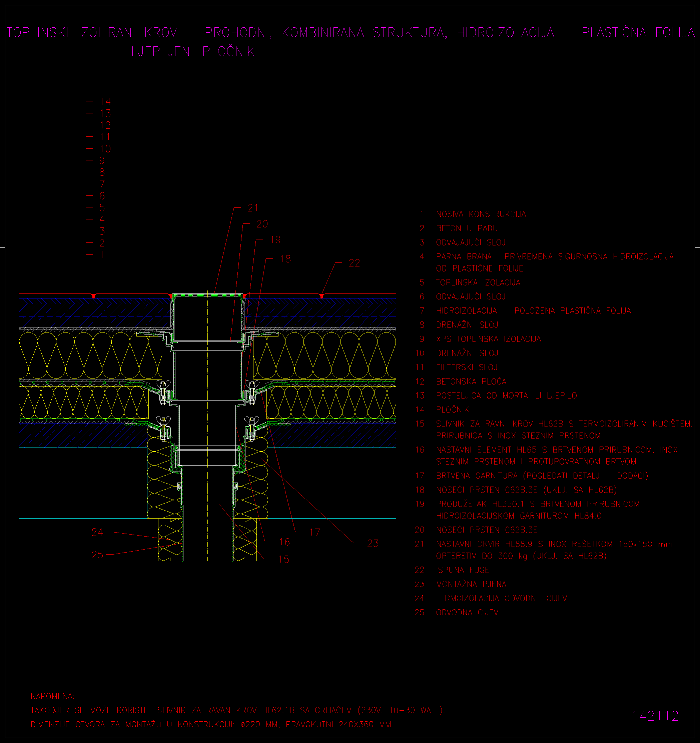The width and height of the screenshot is (700, 743).
Task: Click the green inox grate atop drain
Action: coord(207,295)
